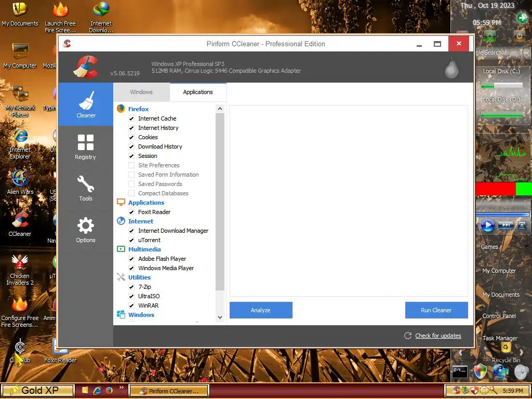Click the Run Cleaner button
The width and height of the screenshot is (532, 399).
tap(436, 310)
